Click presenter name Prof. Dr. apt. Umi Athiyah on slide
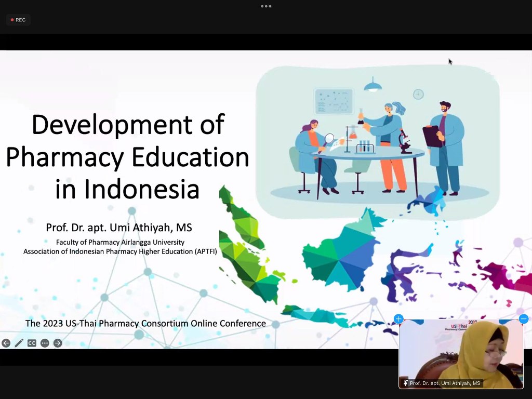 coord(119,228)
